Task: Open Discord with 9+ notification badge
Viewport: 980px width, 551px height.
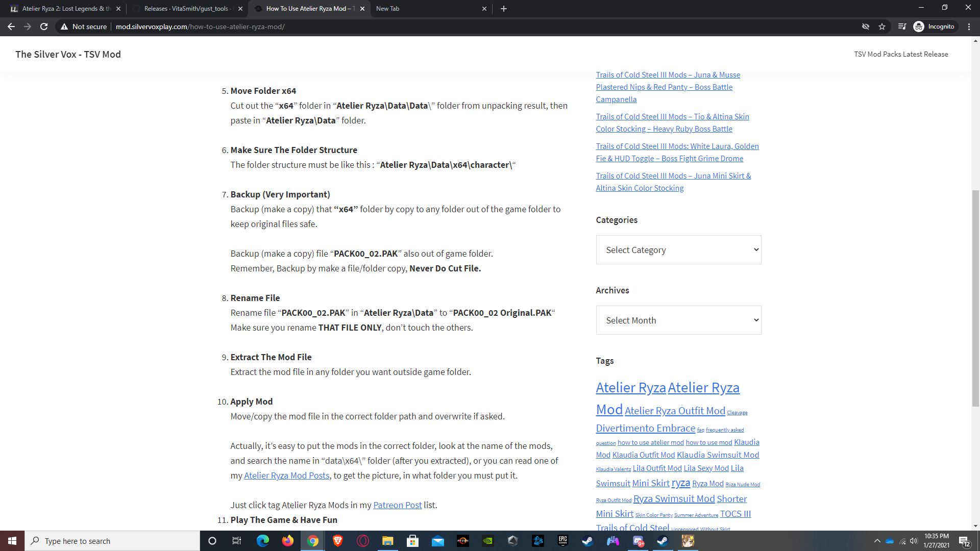Action: (638, 541)
